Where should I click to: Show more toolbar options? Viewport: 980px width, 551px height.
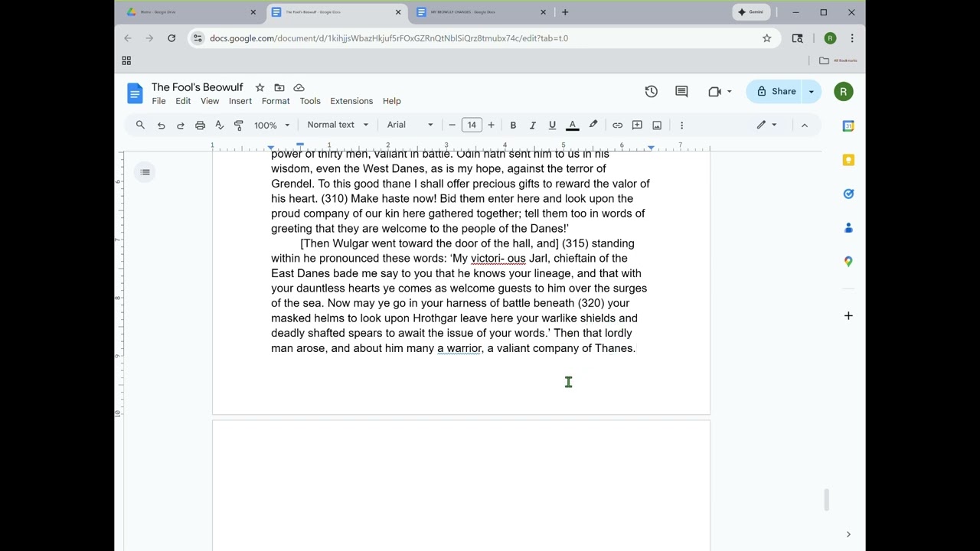pyautogui.click(x=681, y=125)
